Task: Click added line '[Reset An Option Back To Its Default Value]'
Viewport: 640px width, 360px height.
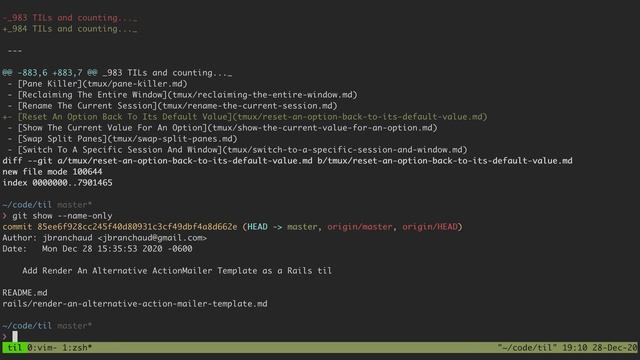Action: click(x=245, y=117)
